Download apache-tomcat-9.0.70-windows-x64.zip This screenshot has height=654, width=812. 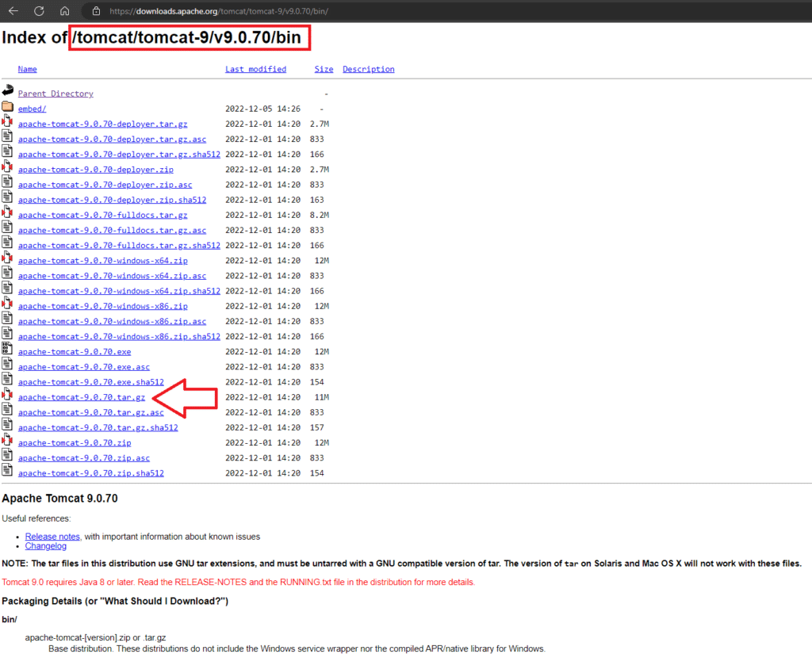(102, 261)
